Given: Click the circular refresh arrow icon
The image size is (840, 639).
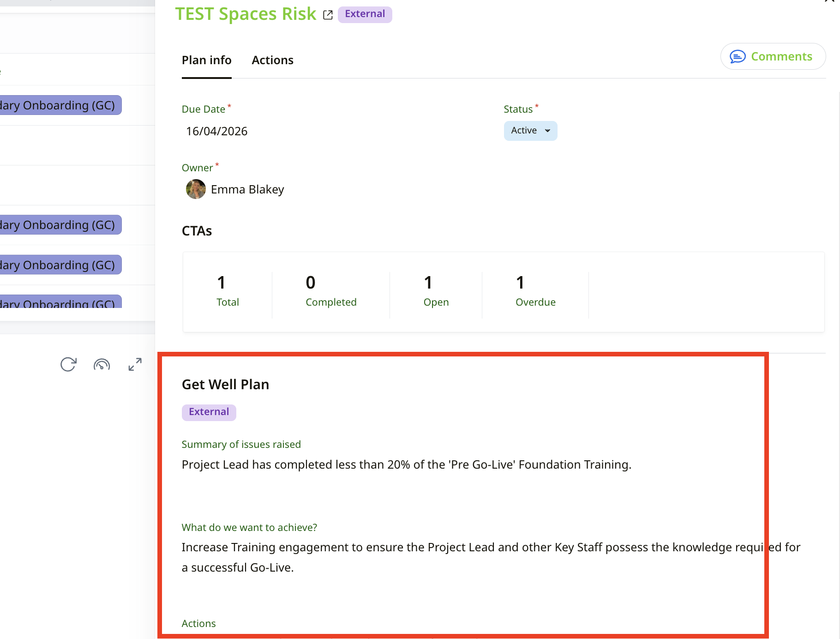Looking at the screenshot, I should (x=68, y=364).
